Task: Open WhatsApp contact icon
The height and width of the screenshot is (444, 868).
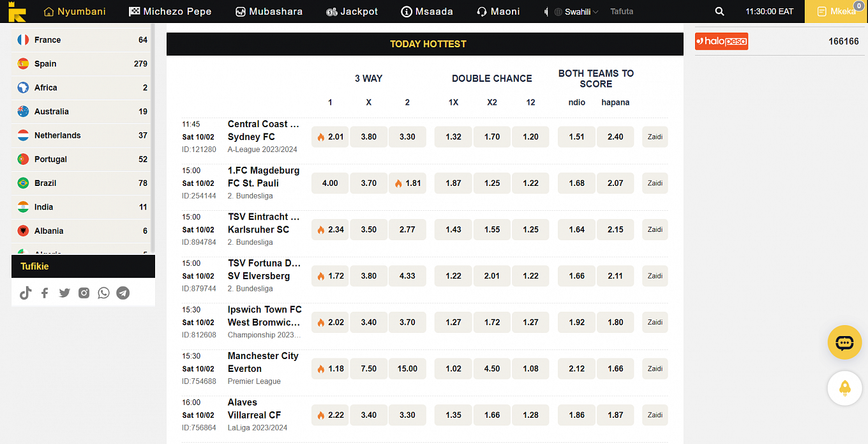Action: [103, 293]
